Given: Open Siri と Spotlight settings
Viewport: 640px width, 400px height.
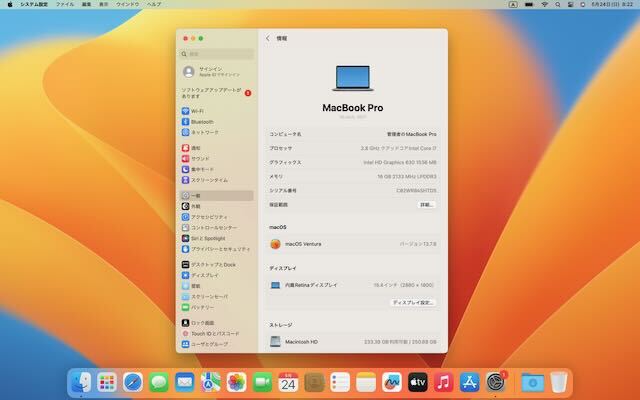Looking at the screenshot, I should click(217, 238).
